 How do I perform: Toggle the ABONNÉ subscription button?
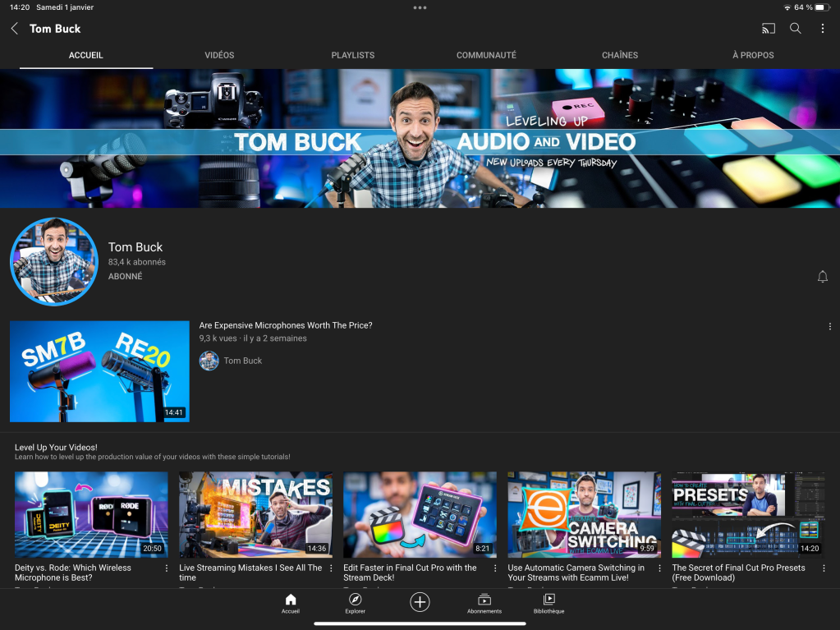click(126, 277)
